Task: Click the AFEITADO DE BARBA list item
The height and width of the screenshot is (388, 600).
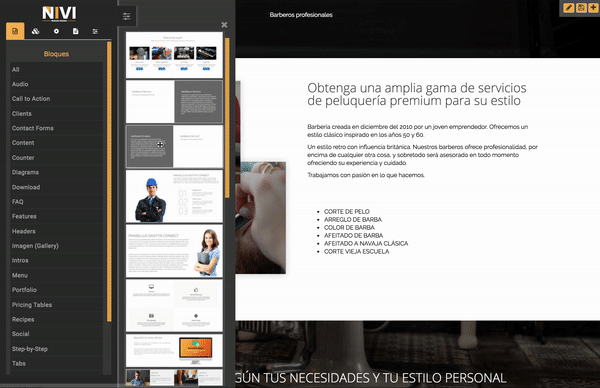Action: (354, 235)
